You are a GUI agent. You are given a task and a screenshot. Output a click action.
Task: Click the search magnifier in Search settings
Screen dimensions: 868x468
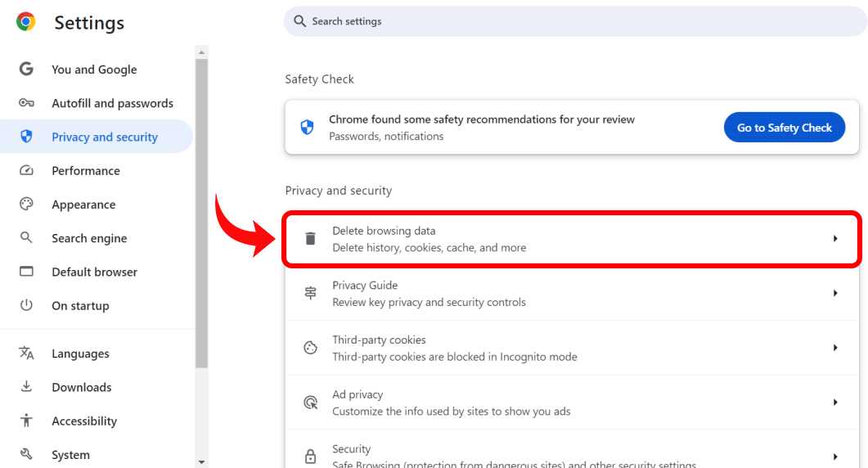point(299,21)
